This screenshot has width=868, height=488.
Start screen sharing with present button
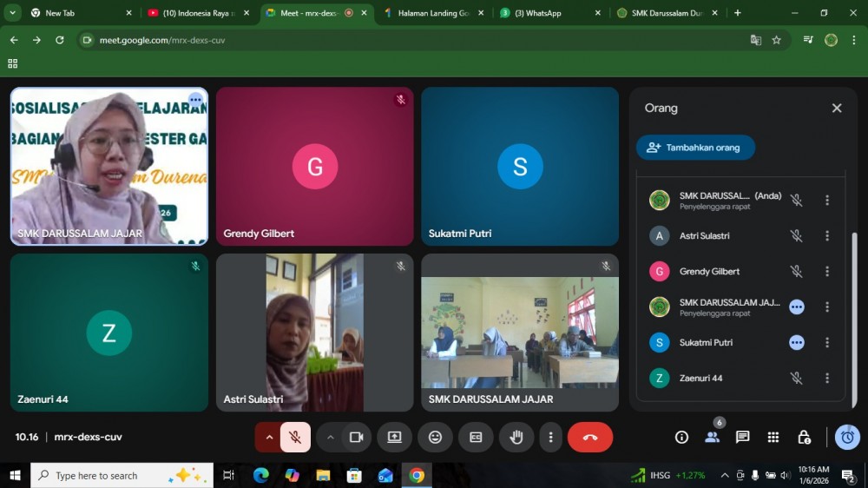pos(394,438)
